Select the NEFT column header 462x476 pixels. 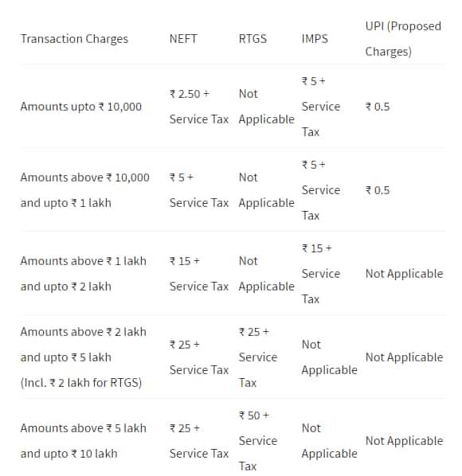click(183, 39)
